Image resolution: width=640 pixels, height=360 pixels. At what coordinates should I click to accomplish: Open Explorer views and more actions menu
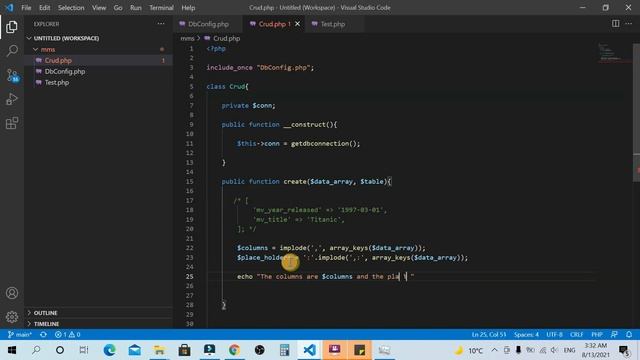pos(161,24)
